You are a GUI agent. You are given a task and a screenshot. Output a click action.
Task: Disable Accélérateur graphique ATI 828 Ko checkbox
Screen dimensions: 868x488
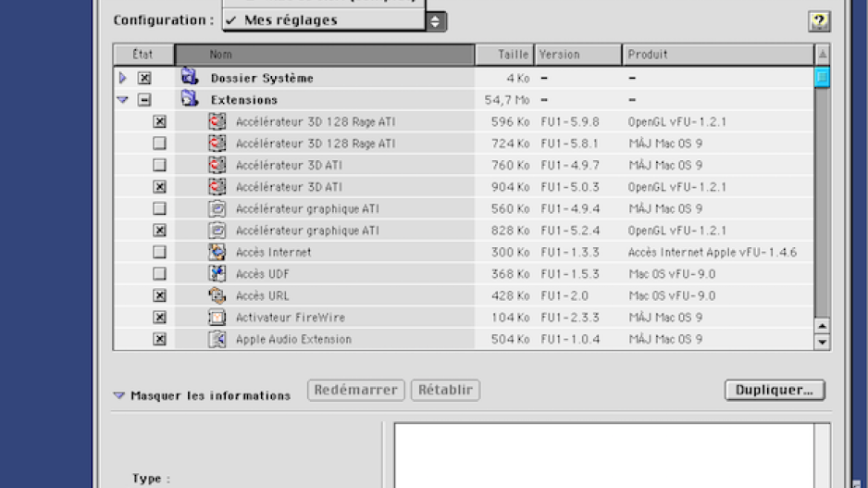(x=159, y=230)
